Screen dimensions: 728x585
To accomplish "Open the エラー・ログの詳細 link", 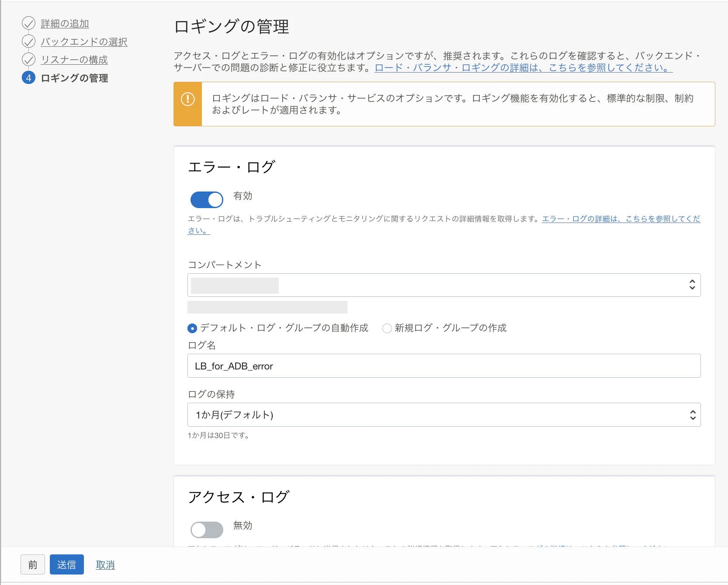I will tap(621, 219).
